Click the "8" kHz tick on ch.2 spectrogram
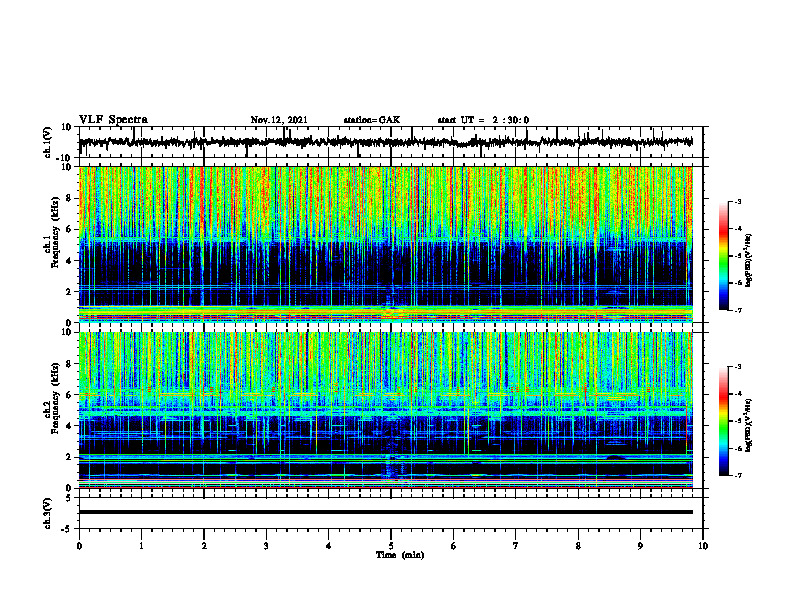 point(70,364)
